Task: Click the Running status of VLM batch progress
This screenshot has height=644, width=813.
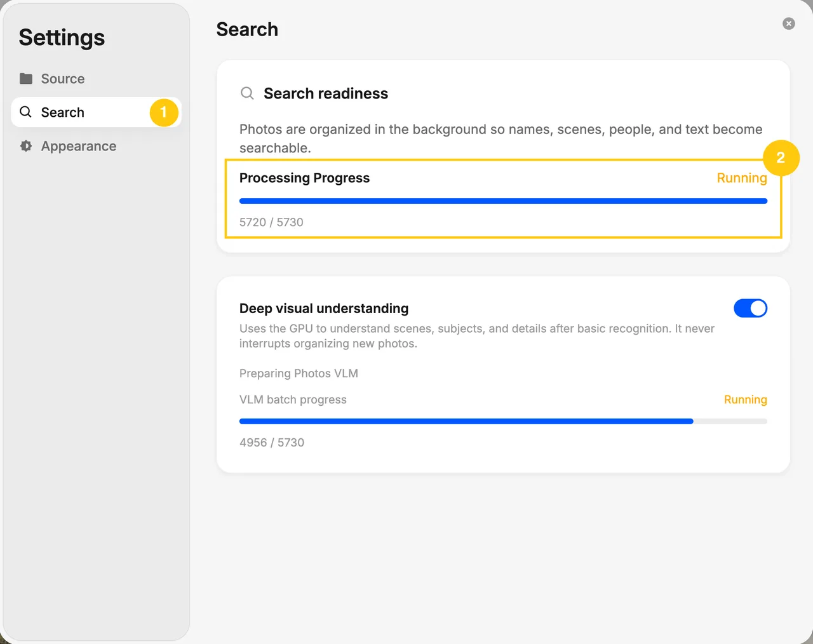Action: point(746,399)
